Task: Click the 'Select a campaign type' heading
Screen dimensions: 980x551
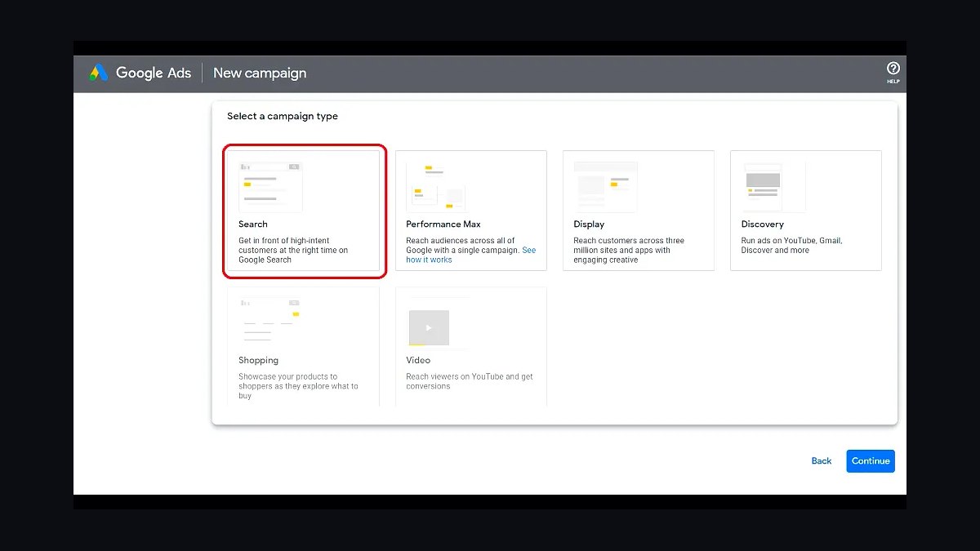Action: pyautogui.click(x=283, y=116)
